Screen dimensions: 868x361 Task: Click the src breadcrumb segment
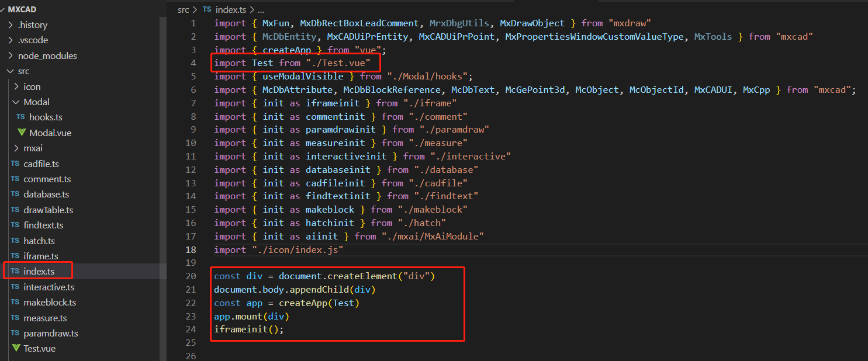point(184,9)
